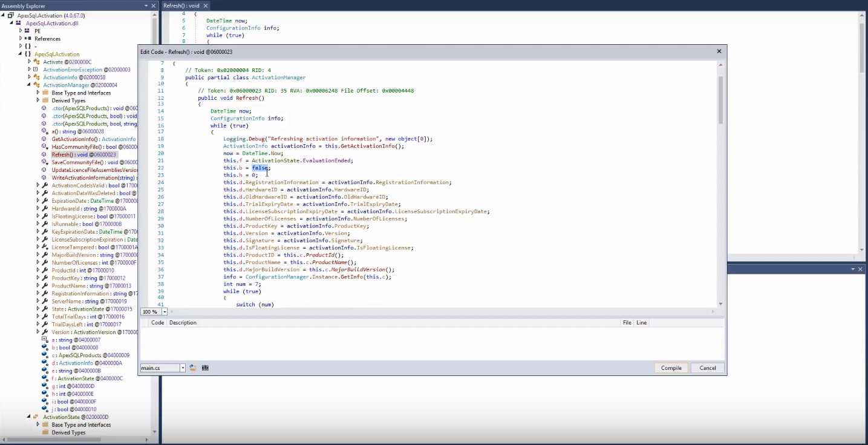Click the PE node icon
This screenshot has height=445, width=868.
pyautogui.click(x=28, y=31)
